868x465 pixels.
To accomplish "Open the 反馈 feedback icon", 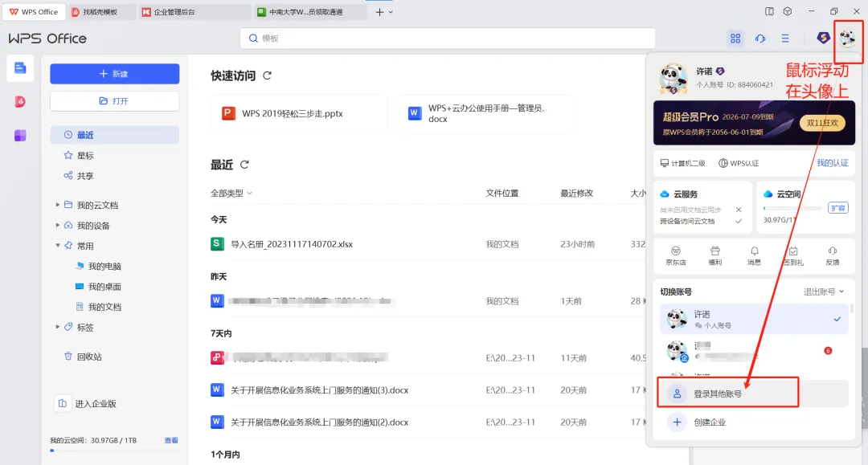I will point(832,256).
